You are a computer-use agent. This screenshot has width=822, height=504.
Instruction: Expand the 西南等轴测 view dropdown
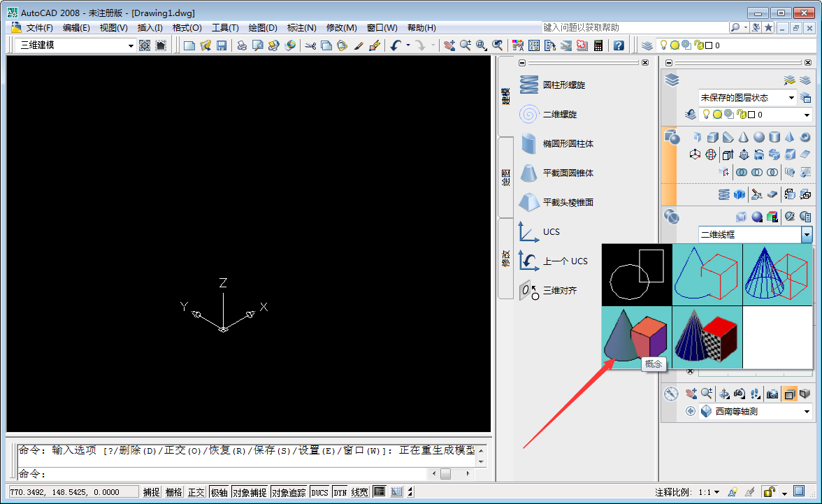click(807, 412)
